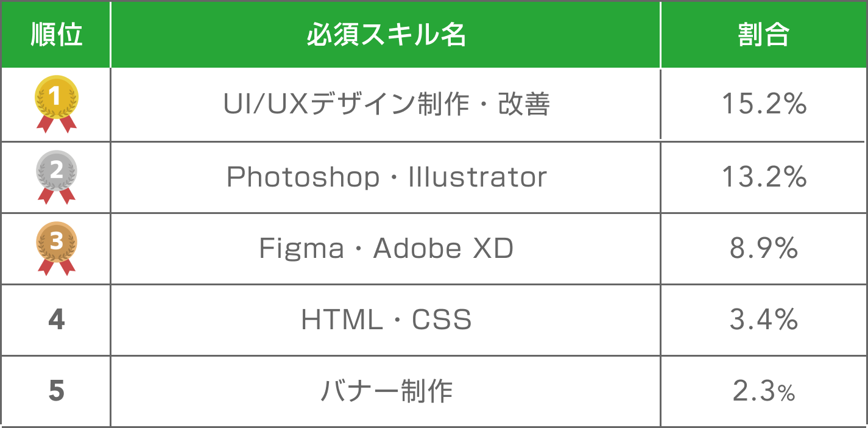Click the 割合 column header
This screenshot has height=428, width=868.
point(764,36)
